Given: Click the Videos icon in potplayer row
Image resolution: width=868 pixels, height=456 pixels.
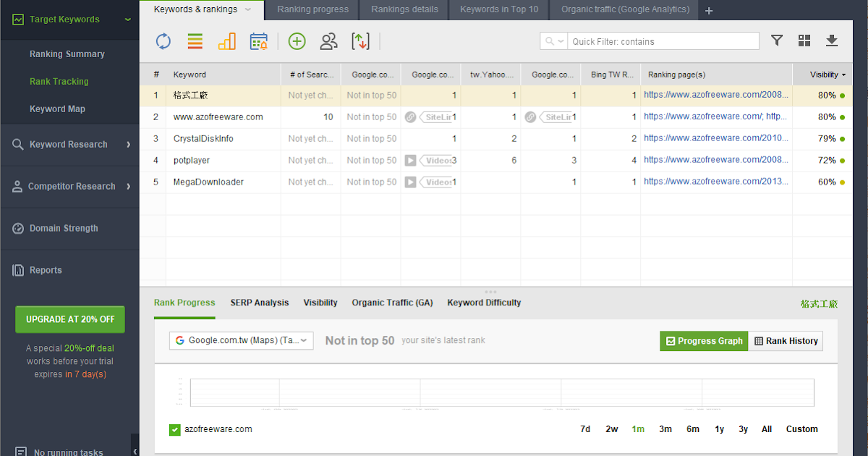Looking at the screenshot, I should [x=411, y=160].
